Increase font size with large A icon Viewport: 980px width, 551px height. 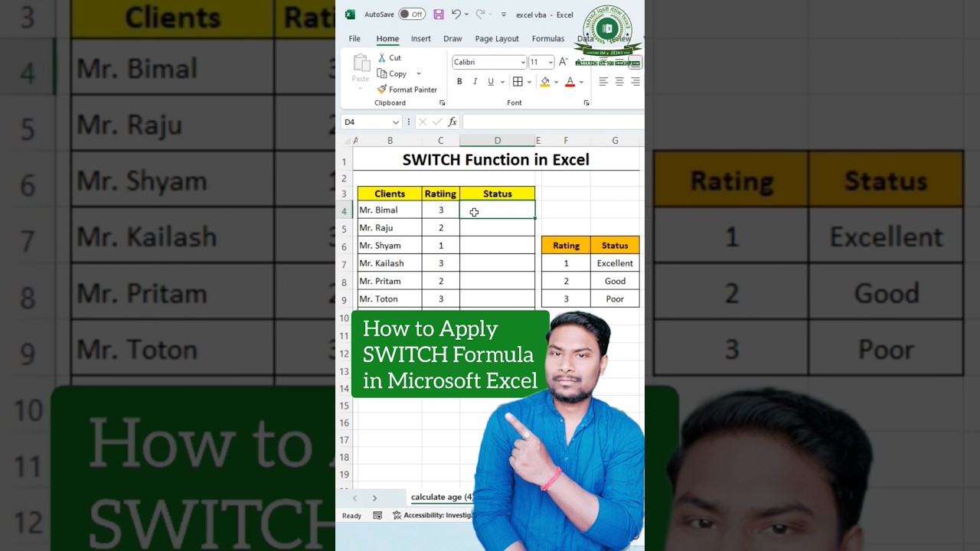tap(563, 62)
